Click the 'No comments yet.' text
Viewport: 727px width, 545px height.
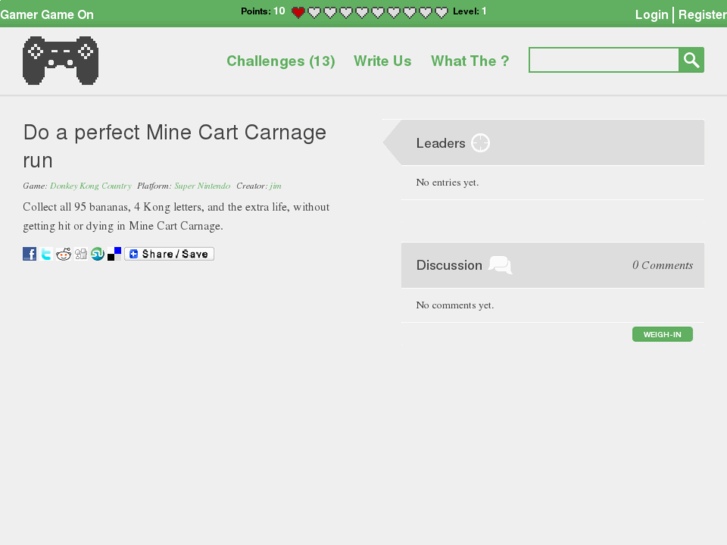coord(454,305)
